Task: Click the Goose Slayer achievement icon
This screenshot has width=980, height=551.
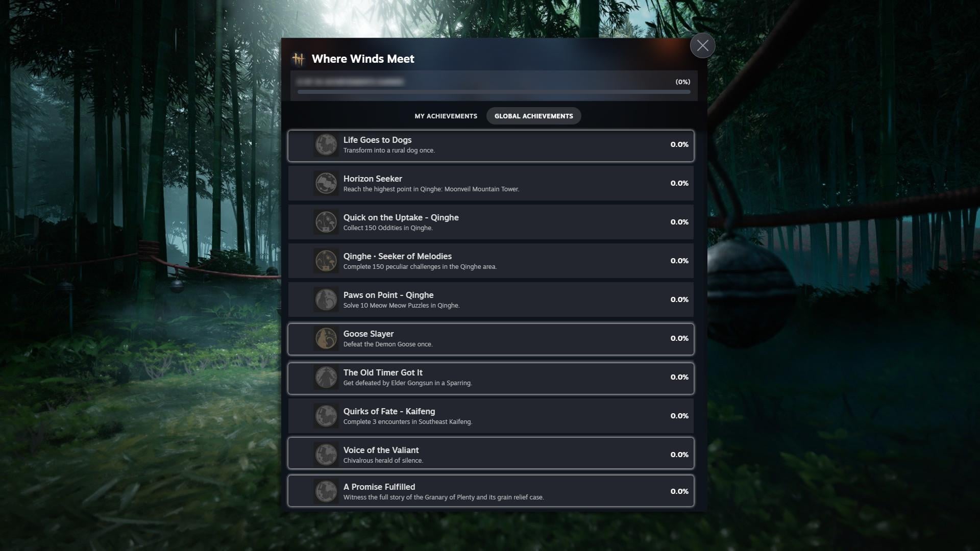Action: coord(326,339)
